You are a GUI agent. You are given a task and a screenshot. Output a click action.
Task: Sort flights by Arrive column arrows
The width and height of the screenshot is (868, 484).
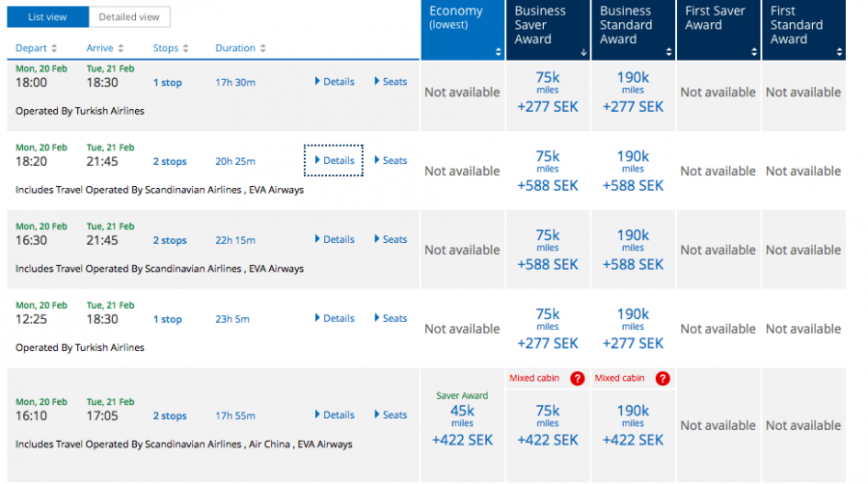pyautogui.click(x=120, y=48)
